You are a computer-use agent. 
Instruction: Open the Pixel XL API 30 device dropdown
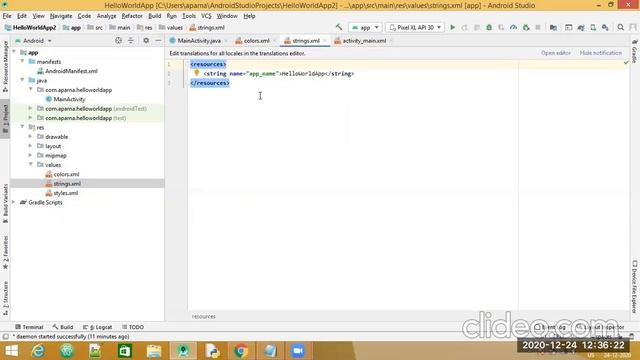tap(415, 27)
